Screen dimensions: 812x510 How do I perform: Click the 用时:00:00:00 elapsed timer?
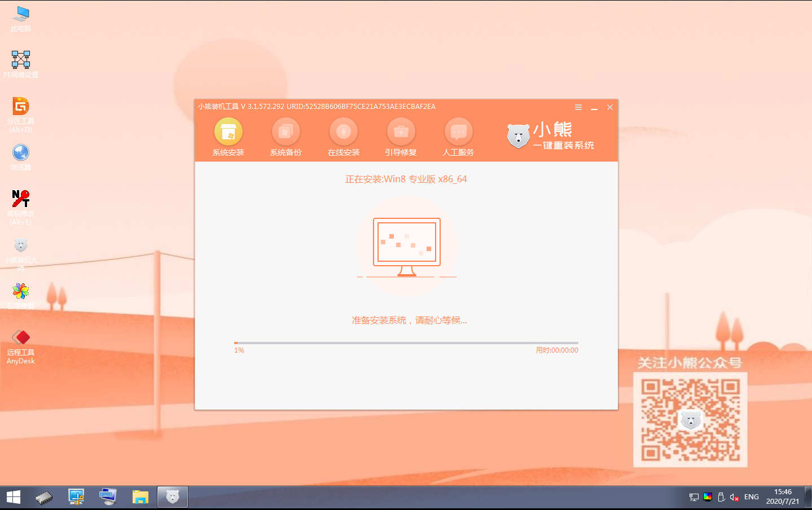click(x=557, y=350)
